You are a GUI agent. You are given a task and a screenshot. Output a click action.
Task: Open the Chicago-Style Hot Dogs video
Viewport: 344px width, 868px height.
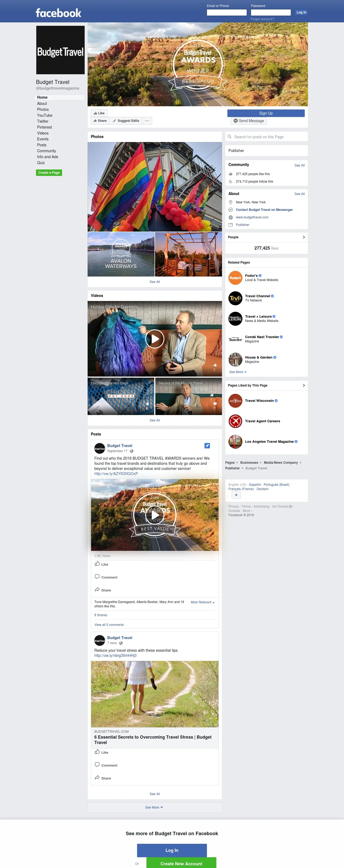121,396
